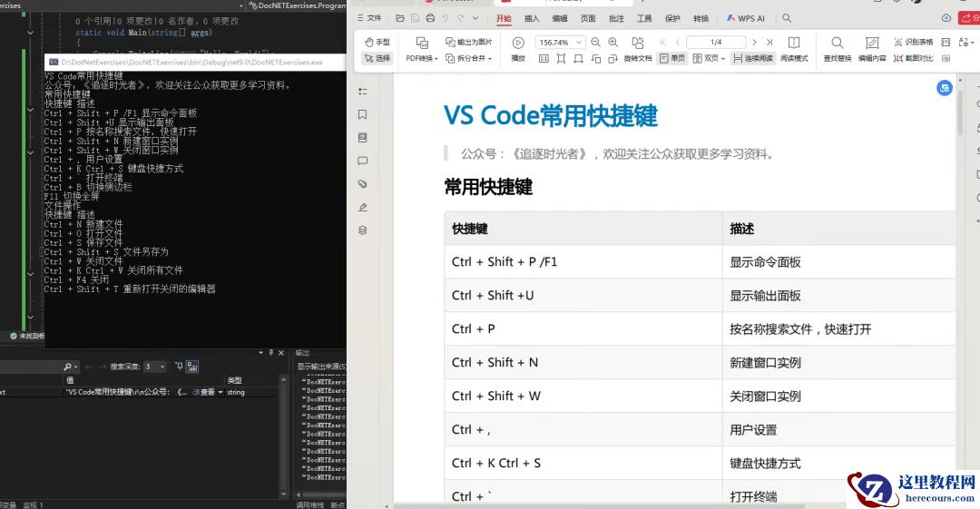The image size is (980, 509).
Task: Click the zoom out magnifier in WPS toolbar
Action: pos(595,43)
